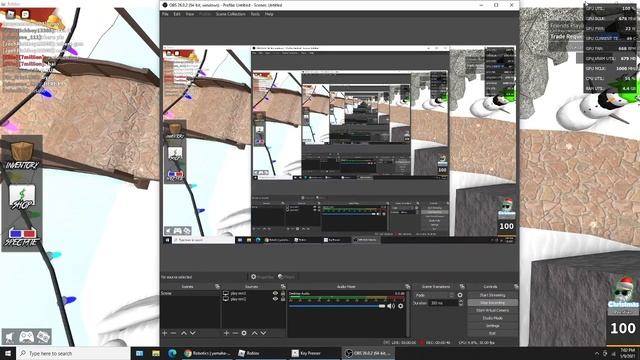
Task: Click the Filters button above docks
Action: [287, 277]
